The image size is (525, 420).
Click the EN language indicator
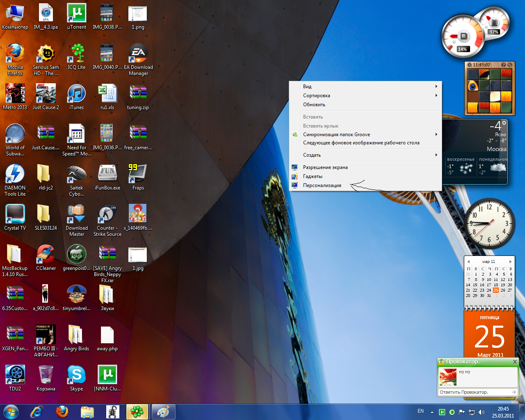pyautogui.click(x=420, y=411)
